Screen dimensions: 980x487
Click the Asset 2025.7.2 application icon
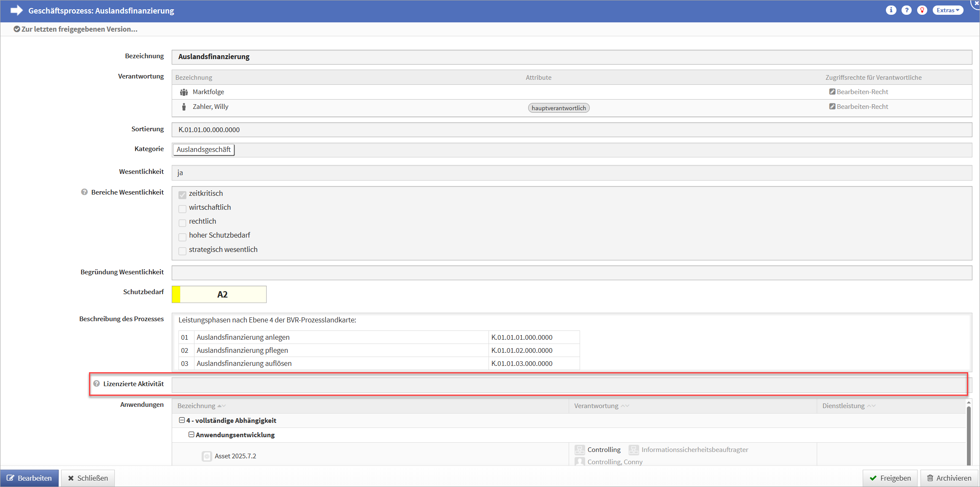[207, 456]
